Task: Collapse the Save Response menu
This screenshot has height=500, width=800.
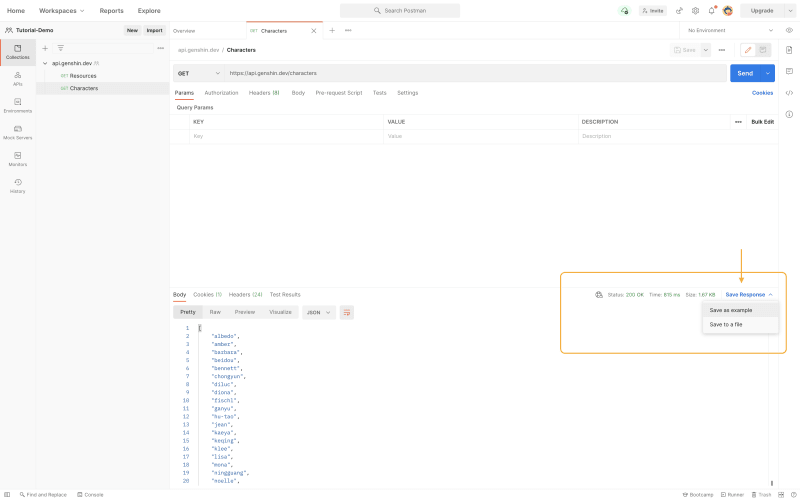Action: 749,295
